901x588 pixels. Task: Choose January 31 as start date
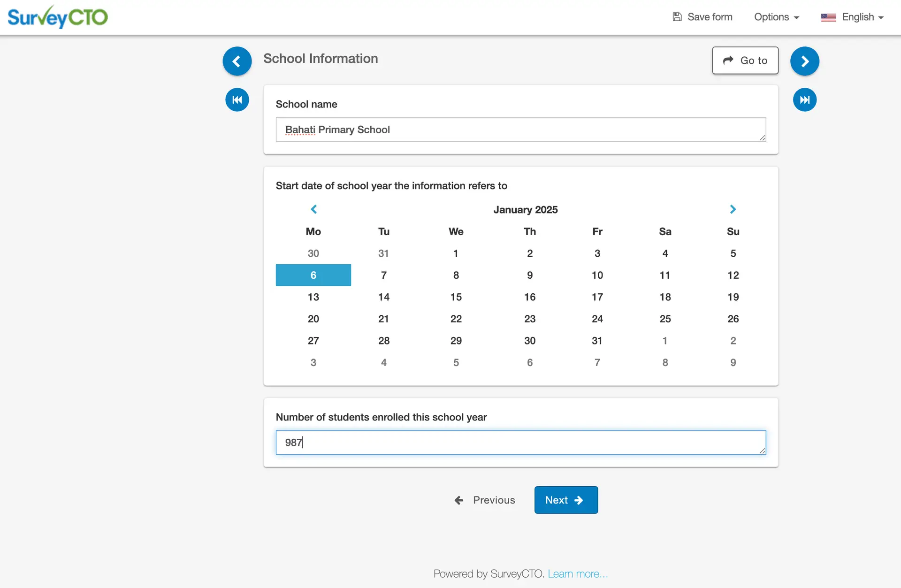tap(597, 341)
